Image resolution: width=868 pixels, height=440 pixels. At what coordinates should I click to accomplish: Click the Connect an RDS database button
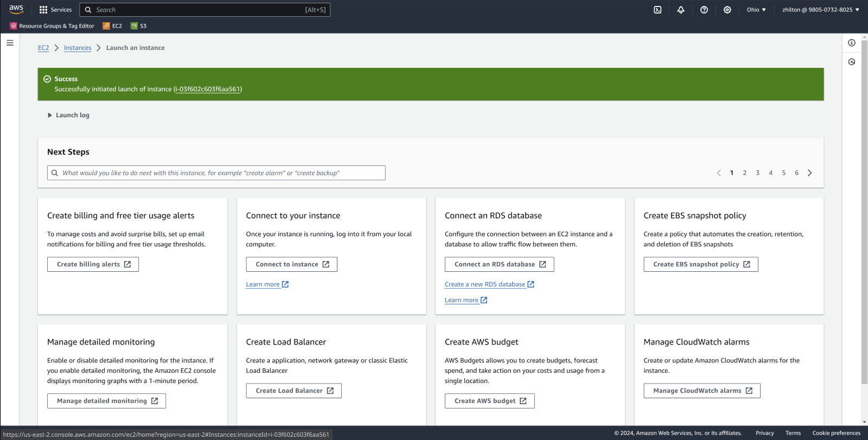pyautogui.click(x=500, y=264)
